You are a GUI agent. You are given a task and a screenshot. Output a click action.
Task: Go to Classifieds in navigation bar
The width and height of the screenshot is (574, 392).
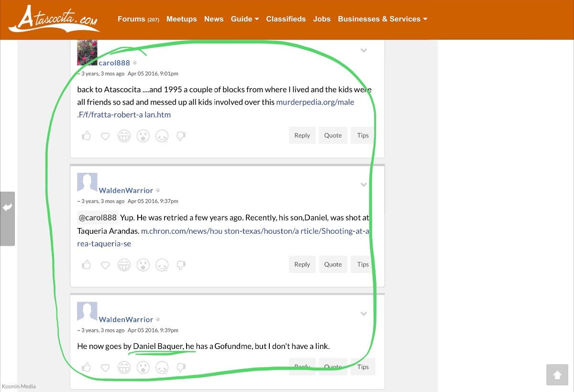tap(286, 19)
